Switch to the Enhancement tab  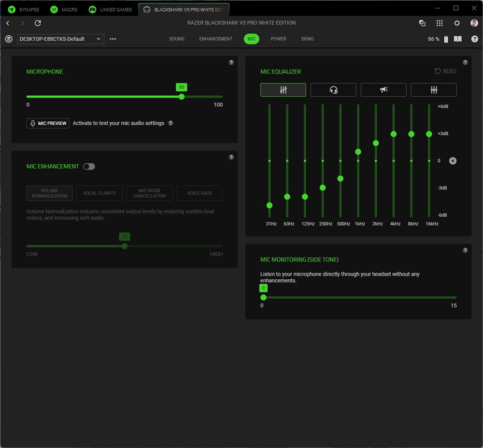(x=216, y=39)
